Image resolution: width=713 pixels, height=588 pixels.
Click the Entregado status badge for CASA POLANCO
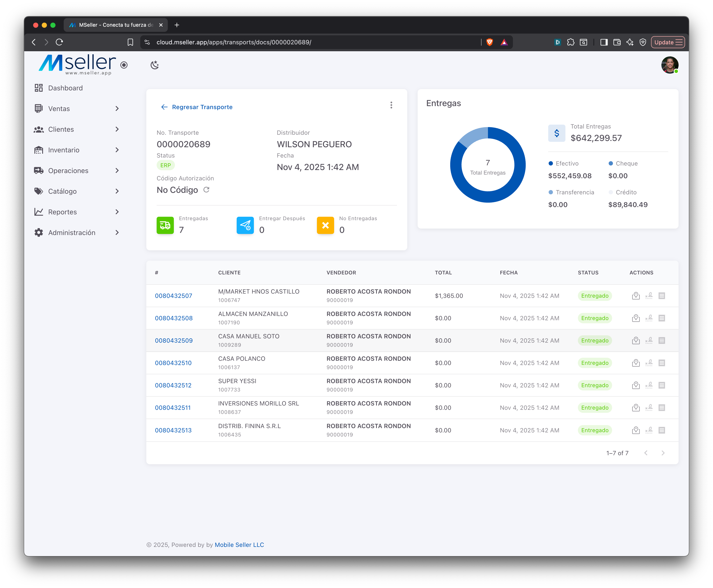point(595,363)
